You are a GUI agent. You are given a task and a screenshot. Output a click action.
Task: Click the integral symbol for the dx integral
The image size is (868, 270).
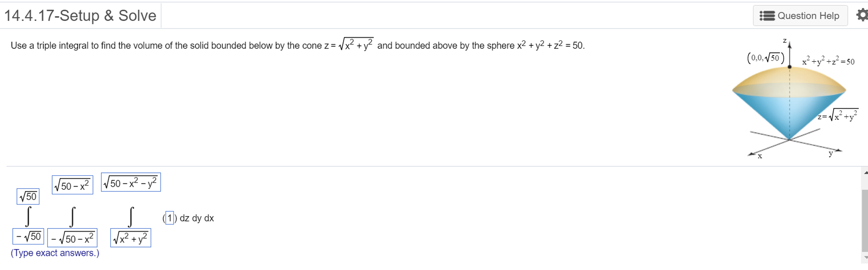(28, 217)
